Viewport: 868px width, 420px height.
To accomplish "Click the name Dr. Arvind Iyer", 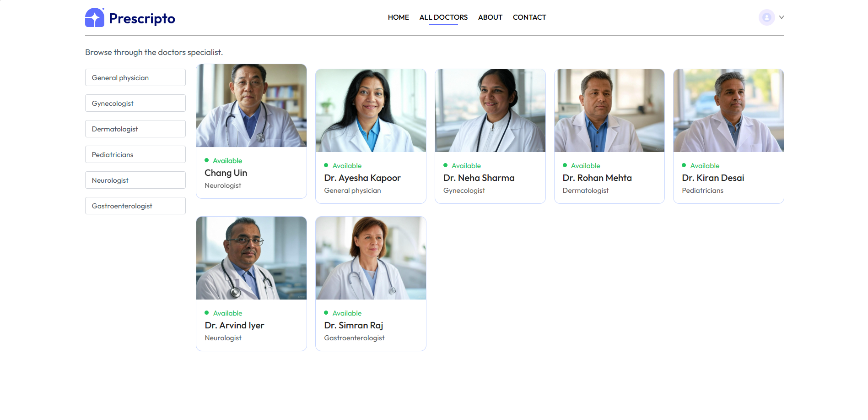I will [x=234, y=325].
